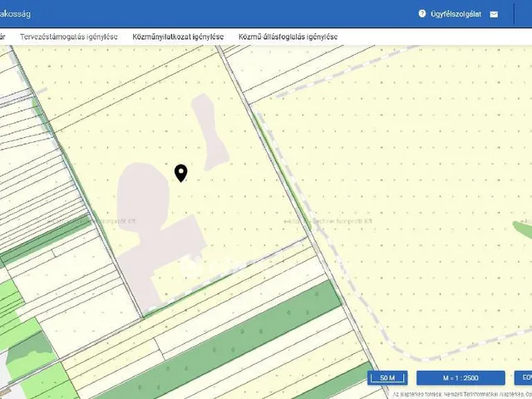Click the question mark help icon
Screen dimensions: 532x399
[422, 14]
